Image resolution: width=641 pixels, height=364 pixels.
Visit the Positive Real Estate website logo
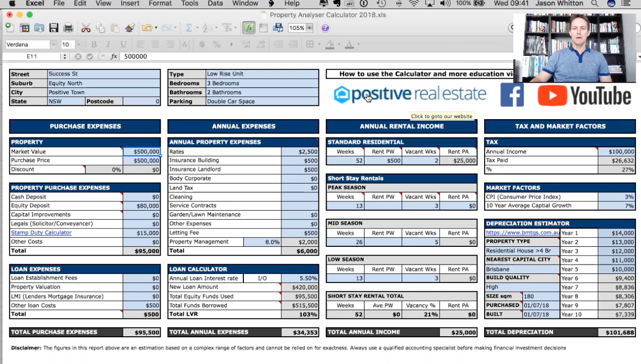pos(410,94)
